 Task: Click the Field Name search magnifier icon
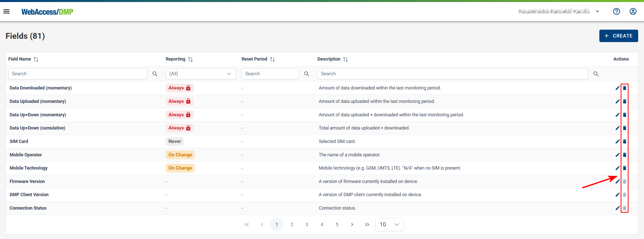155,74
